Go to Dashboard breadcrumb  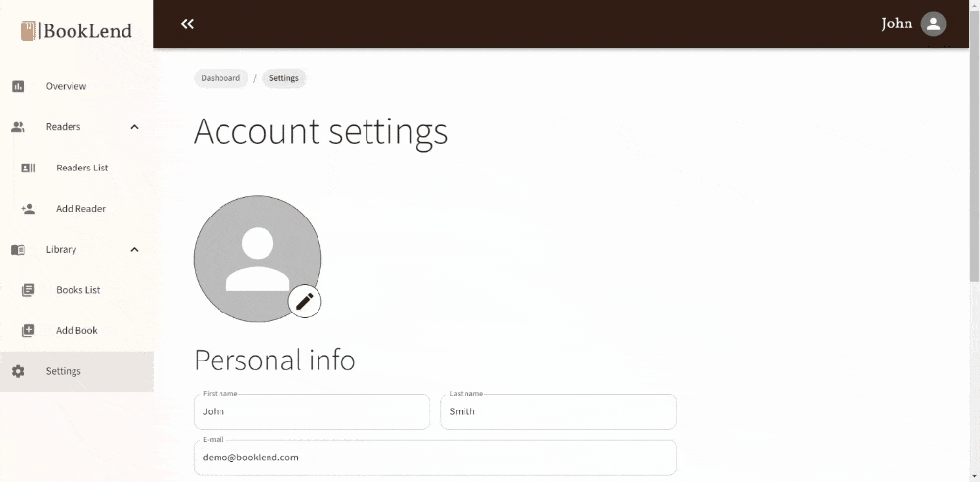click(x=220, y=78)
